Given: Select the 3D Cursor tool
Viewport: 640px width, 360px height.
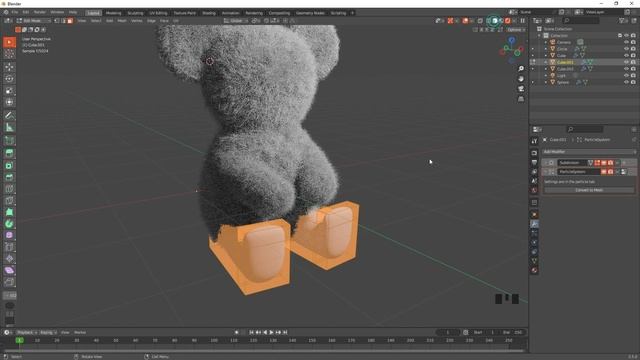Looking at the screenshot, I should tap(9, 54).
